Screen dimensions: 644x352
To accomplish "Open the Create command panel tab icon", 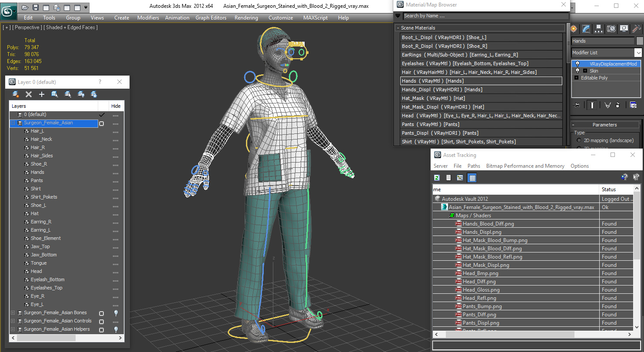I will pyautogui.click(x=574, y=29).
